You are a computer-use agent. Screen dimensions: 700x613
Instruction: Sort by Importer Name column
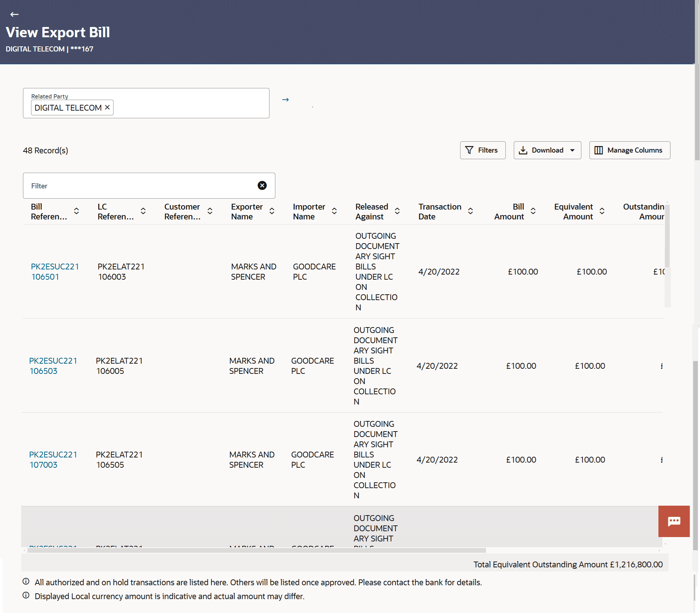tap(334, 211)
